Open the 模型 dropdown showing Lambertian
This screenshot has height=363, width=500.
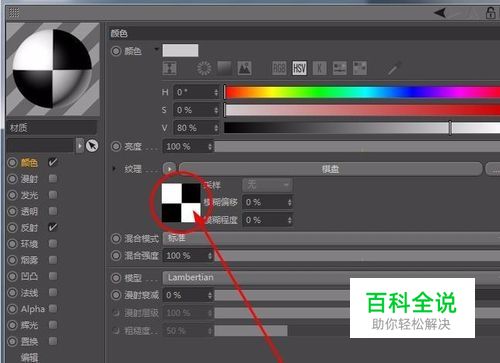click(x=331, y=278)
